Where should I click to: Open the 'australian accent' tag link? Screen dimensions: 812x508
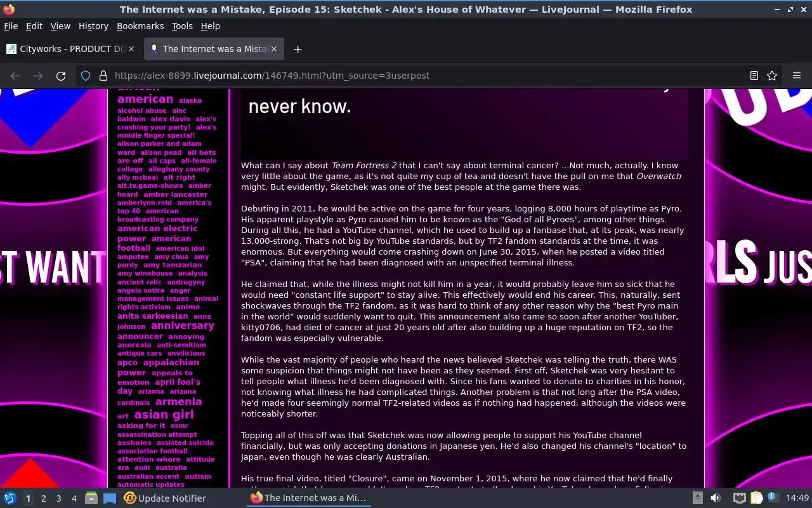click(x=148, y=477)
